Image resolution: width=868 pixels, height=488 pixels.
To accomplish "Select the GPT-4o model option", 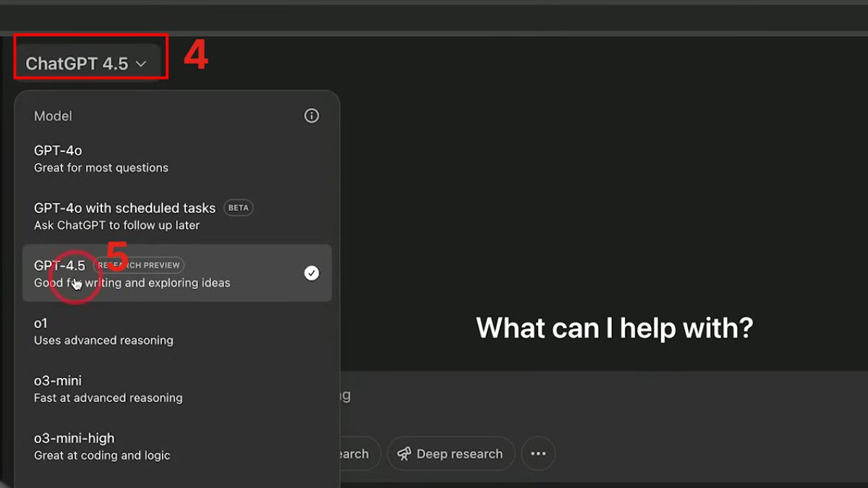I will 177,158.
